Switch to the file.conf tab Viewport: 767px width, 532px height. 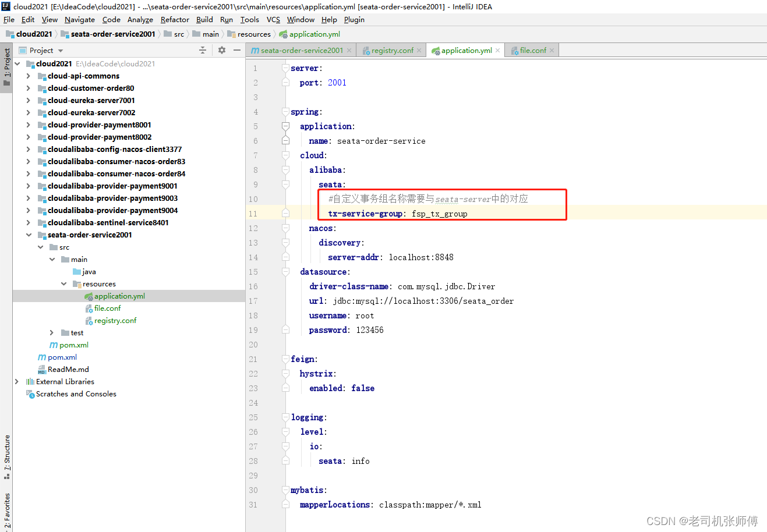click(x=533, y=51)
